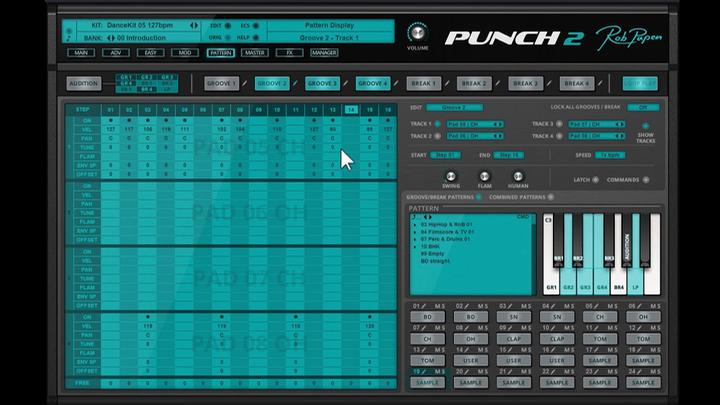Click the edit pencil for pad 09

[510, 328]
